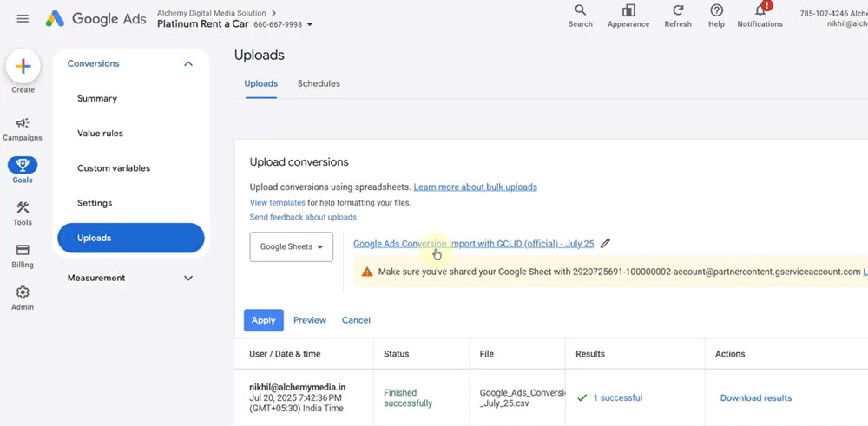Switch to the Uploads tab

260,83
